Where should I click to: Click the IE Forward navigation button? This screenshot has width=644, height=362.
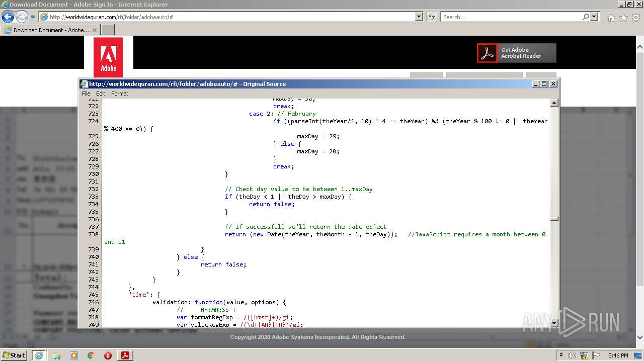click(22, 17)
